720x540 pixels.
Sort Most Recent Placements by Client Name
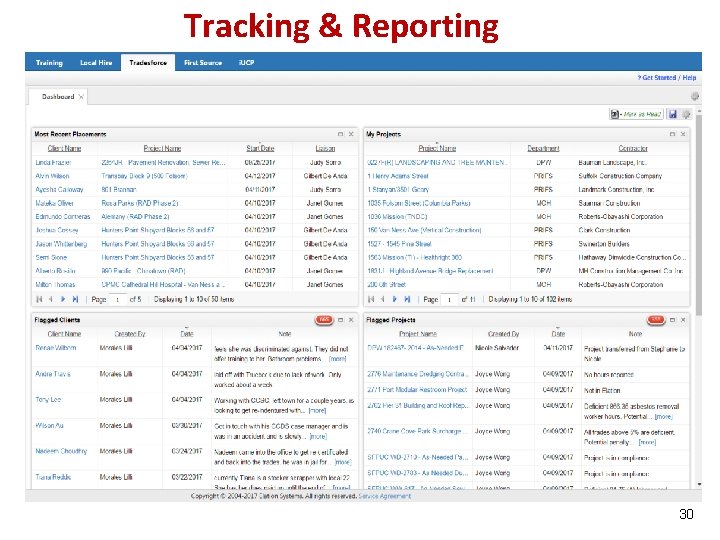point(64,148)
